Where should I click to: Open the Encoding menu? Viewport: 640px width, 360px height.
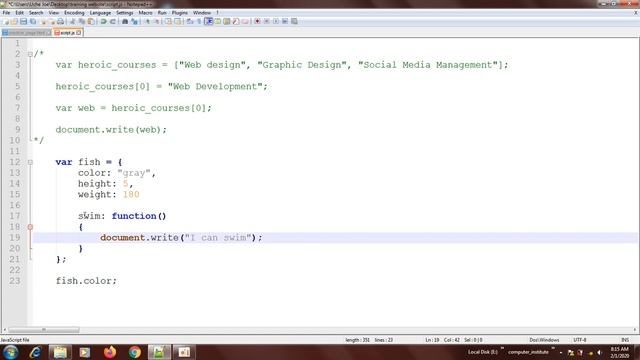click(x=74, y=13)
